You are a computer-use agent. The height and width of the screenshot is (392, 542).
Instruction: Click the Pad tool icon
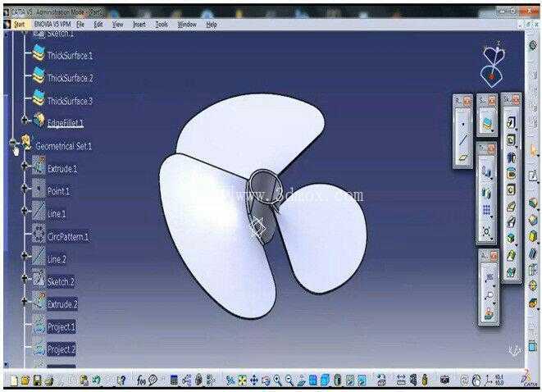pos(511,123)
